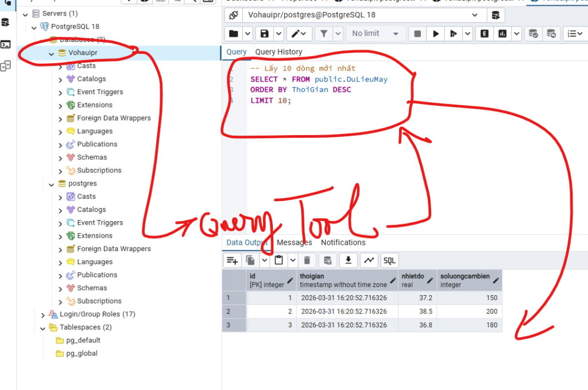Open PSQL tool from left sidebar

click(x=6, y=44)
